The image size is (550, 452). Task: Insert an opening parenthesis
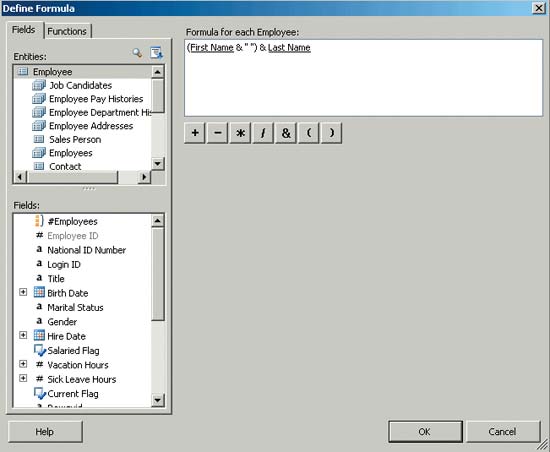tap(309, 133)
